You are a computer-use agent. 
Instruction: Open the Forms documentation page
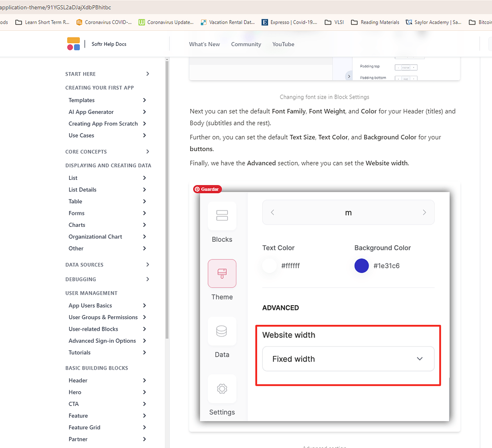[x=76, y=213]
